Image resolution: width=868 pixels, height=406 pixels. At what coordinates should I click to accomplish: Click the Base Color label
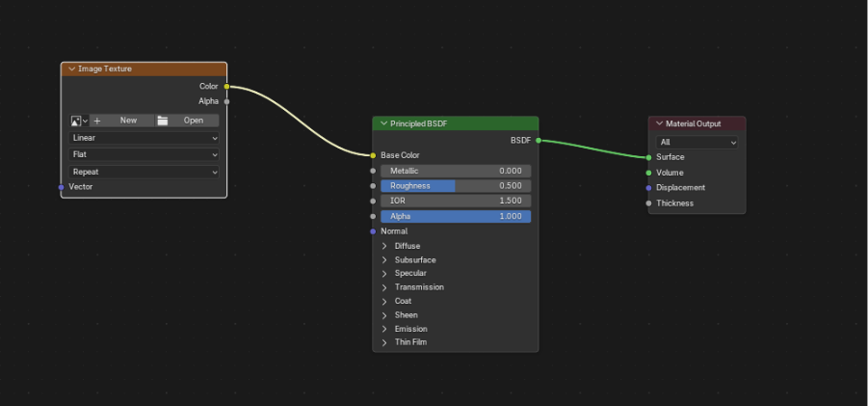click(x=400, y=155)
